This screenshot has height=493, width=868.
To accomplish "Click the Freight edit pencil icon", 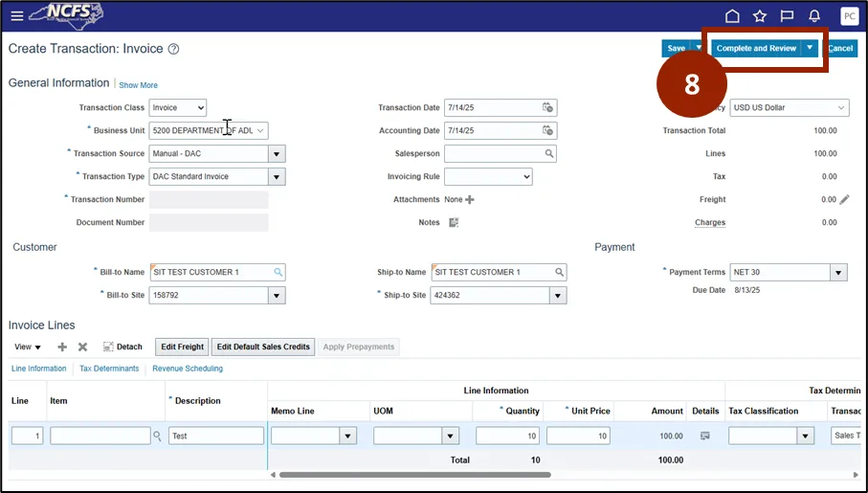I will [x=844, y=200].
